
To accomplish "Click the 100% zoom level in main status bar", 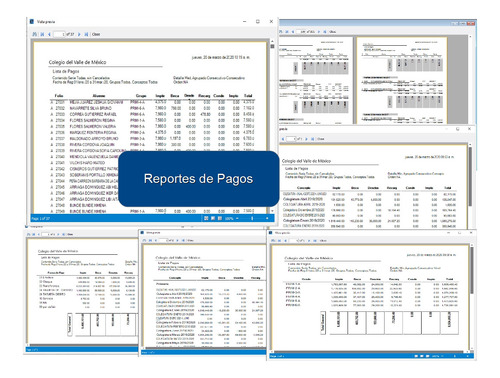I will (229, 219).
